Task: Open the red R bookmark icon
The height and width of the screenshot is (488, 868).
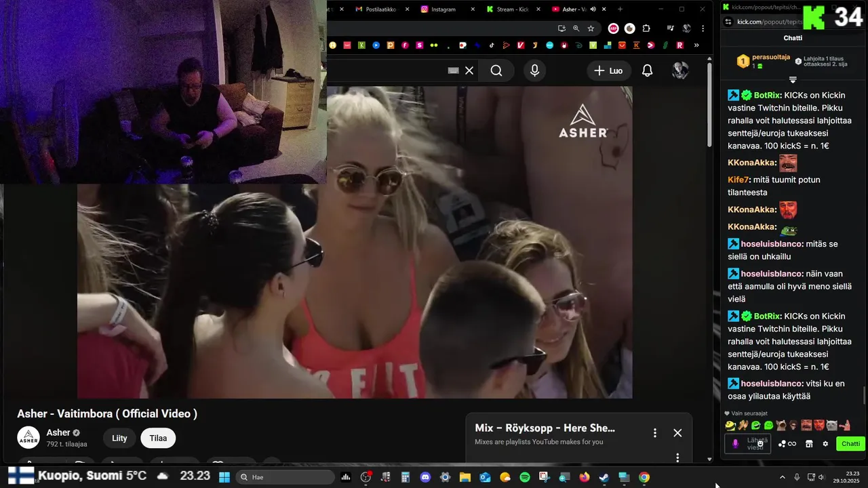Action: (680, 45)
